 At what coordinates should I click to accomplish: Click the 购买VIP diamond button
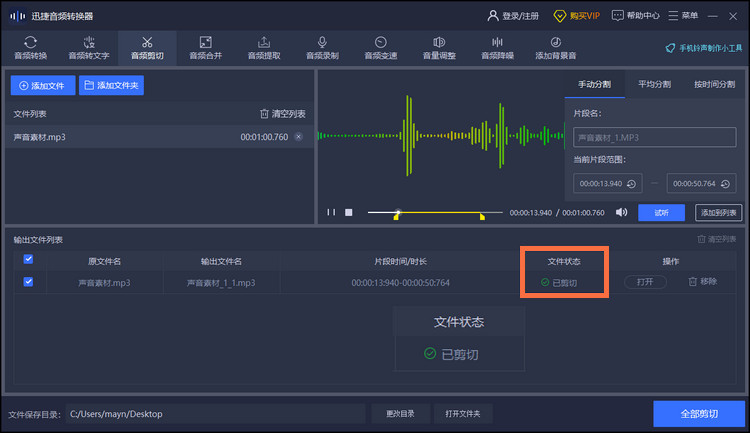point(576,16)
